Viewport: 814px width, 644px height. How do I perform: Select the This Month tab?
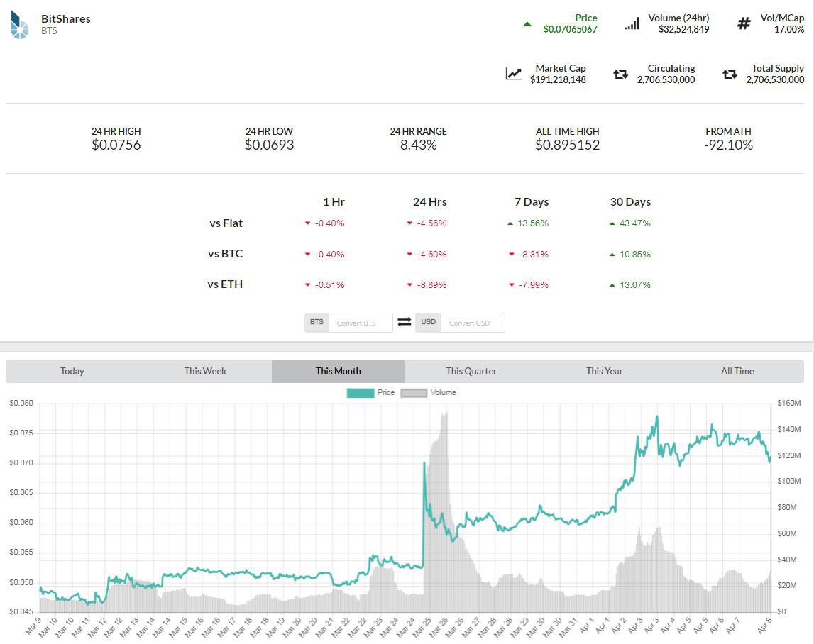point(338,372)
